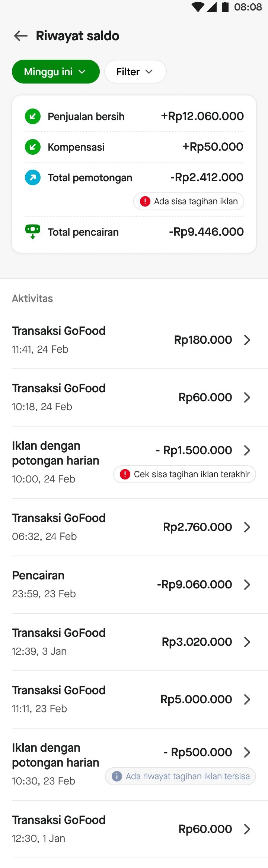
Task: Expand the Filter dropdown
Action: coord(135,72)
